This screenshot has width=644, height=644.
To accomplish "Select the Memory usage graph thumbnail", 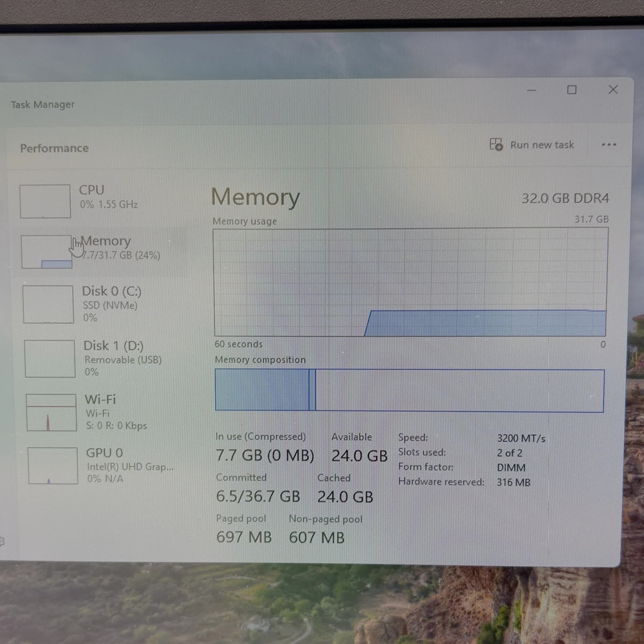I will click(x=47, y=252).
